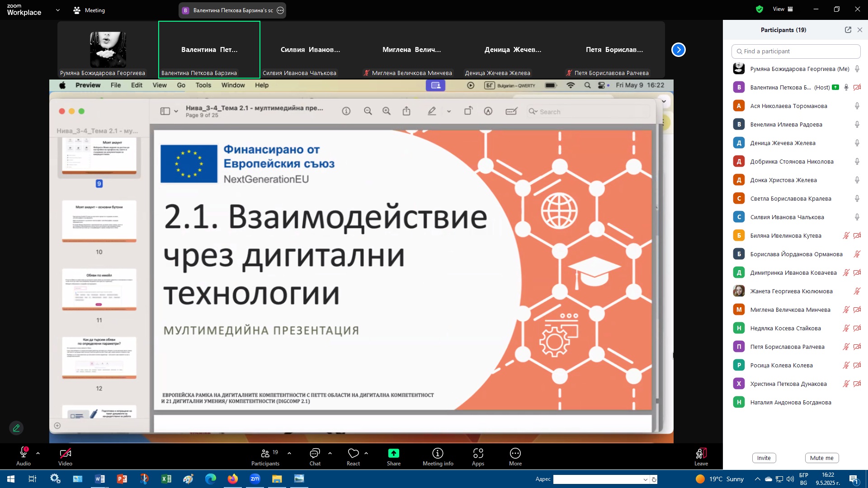Screen dimensions: 868x488
Task: Open the Apps panel
Action: pos(478,456)
